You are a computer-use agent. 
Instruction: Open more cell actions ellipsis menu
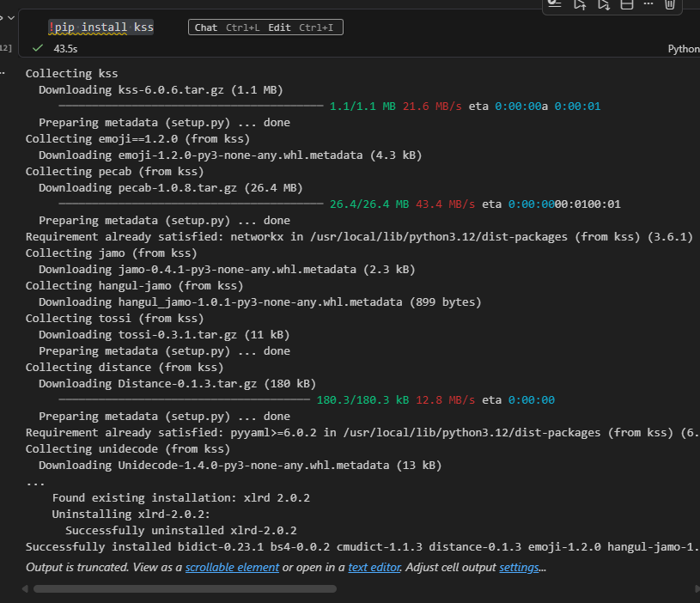click(x=648, y=4)
